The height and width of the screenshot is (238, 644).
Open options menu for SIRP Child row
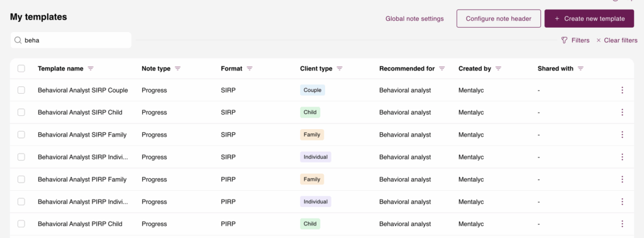[622, 112]
